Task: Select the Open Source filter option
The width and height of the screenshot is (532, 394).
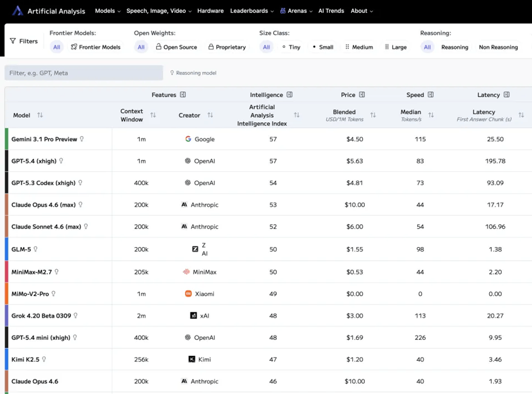Action: coord(176,47)
